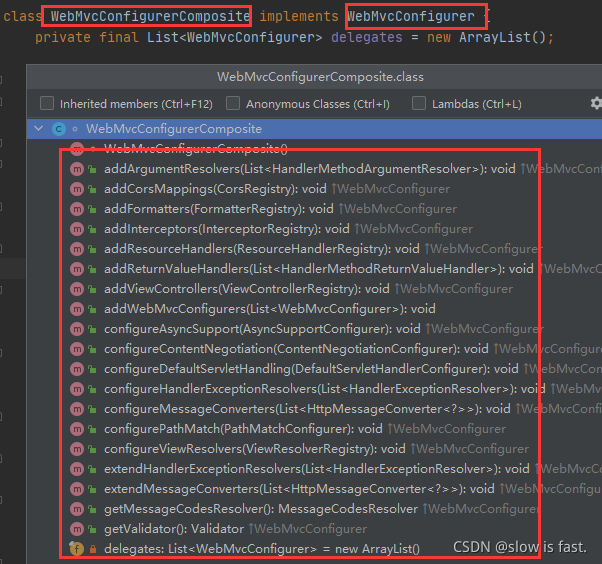Click the method icon beside configurePathMatch
The image size is (602, 564).
click(77, 428)
